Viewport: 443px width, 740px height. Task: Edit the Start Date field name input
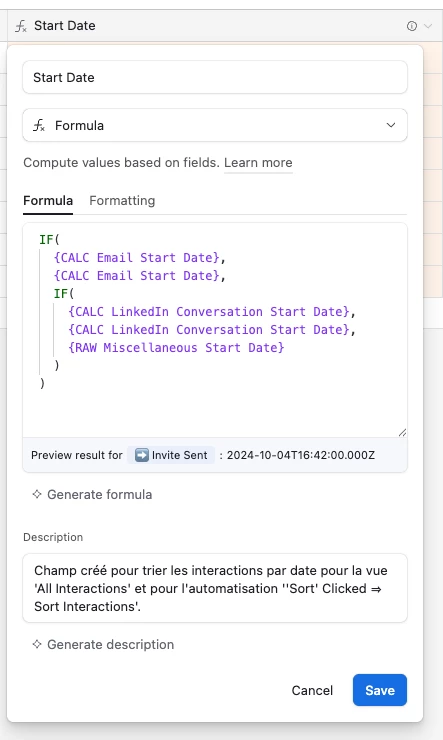click(215, 77)
